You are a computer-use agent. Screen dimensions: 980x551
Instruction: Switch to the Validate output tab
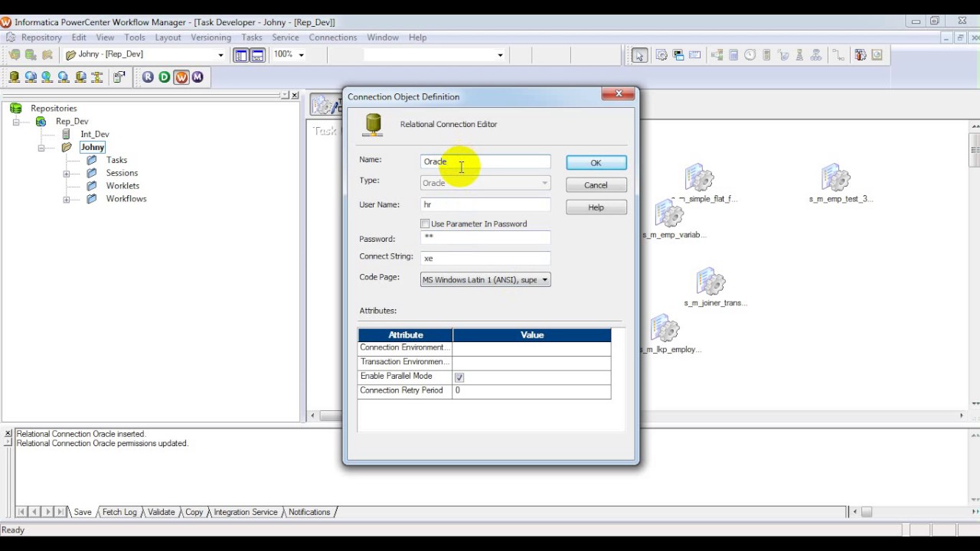tap(161, 512)
